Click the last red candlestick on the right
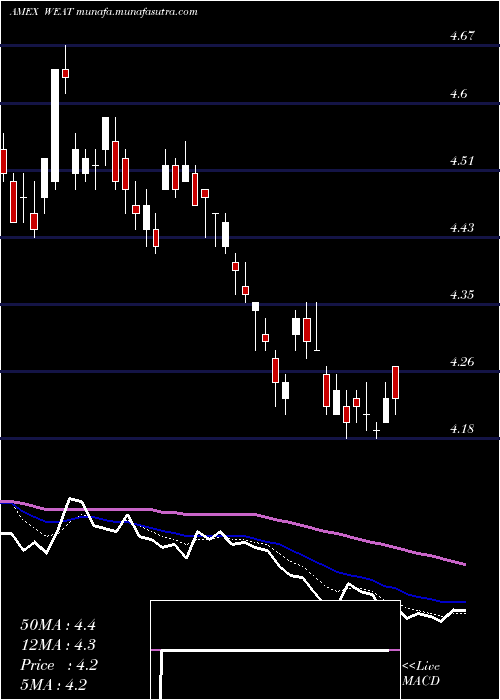Viewport: 500px width, 700px height. point(396,382)
